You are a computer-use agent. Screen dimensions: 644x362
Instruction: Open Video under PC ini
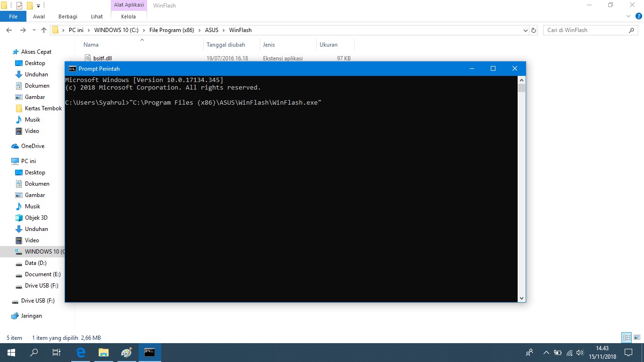click(32, 240)
